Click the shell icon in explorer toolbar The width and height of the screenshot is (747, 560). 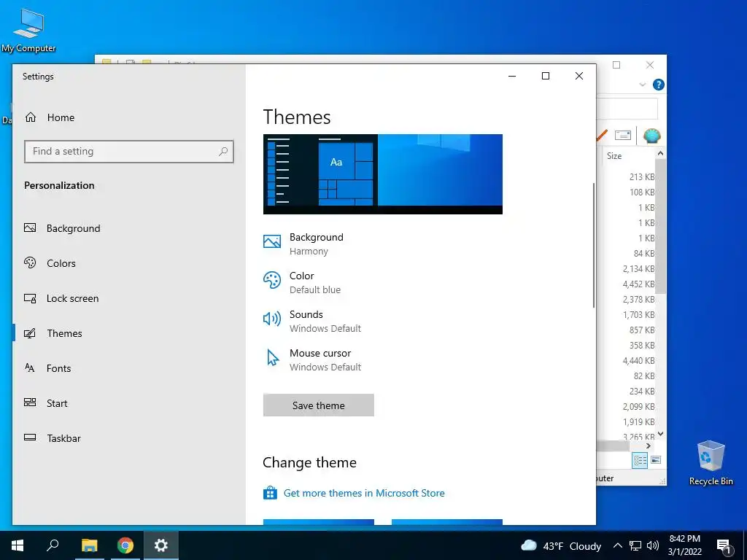(x=651, y=136)
